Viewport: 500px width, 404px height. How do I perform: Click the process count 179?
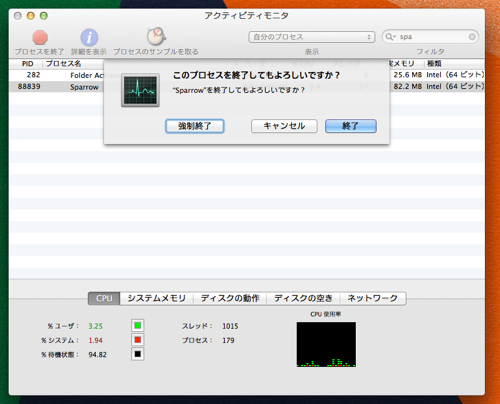click(x=228, y=340)
